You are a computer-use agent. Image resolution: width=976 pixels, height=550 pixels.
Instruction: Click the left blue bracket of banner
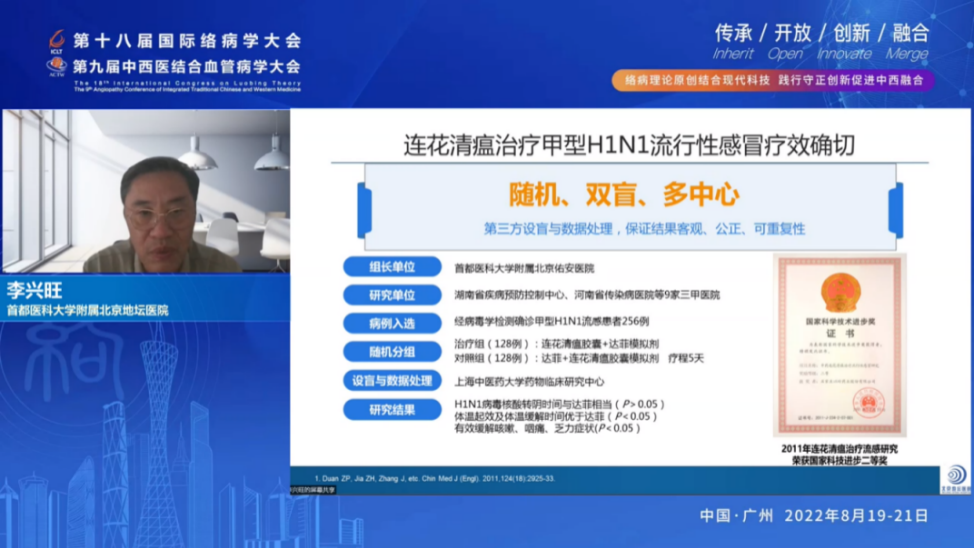364,209
